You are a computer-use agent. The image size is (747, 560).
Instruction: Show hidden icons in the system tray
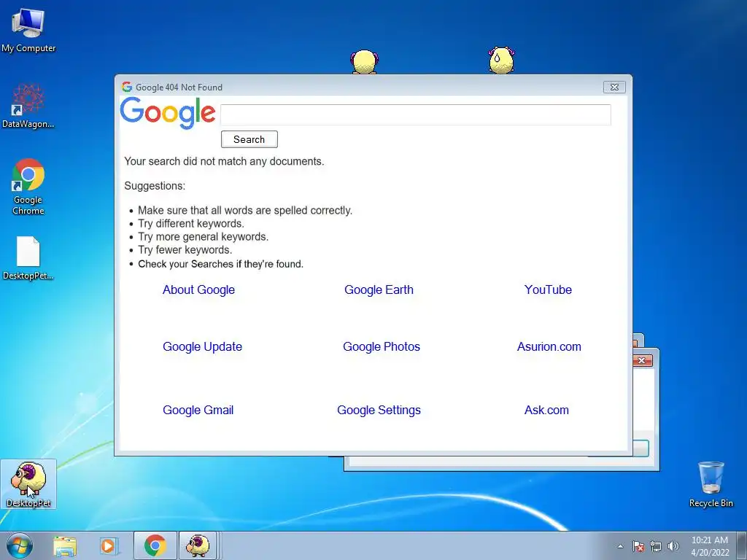coord(620,546)
